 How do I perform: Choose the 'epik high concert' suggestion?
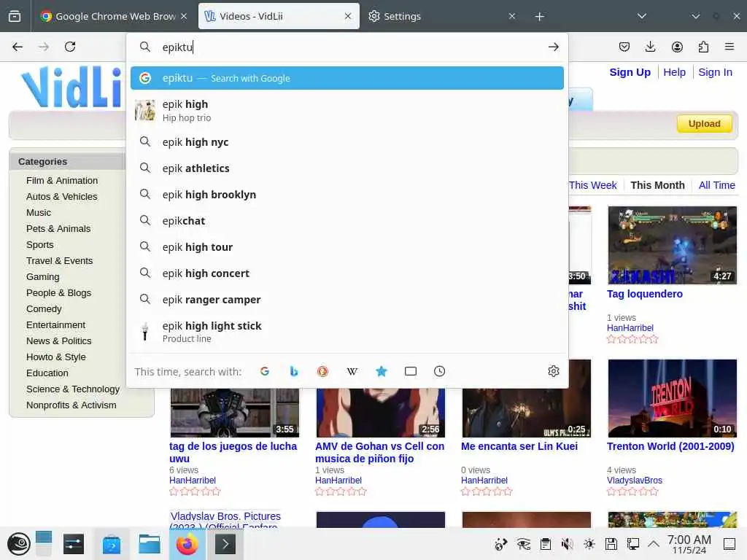347,273
